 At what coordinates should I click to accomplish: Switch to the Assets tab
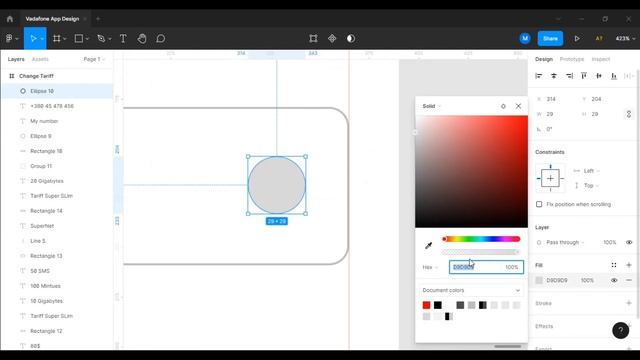tap(40, 59)
